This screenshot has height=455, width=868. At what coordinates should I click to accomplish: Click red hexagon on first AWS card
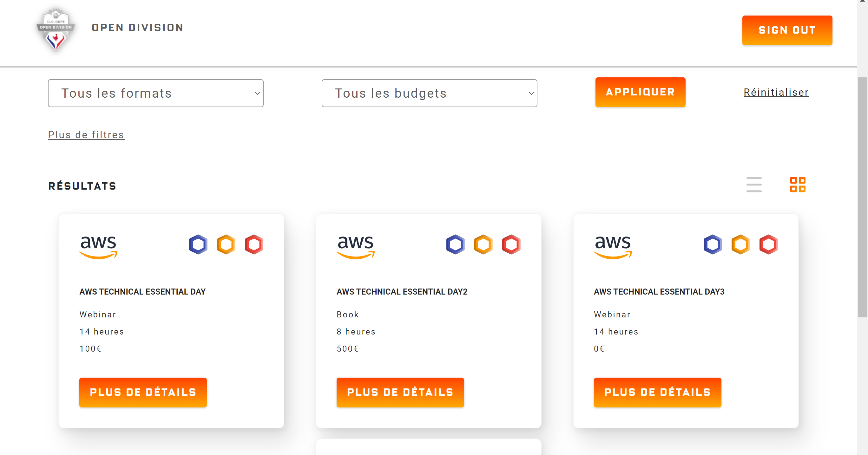[254, 244]
